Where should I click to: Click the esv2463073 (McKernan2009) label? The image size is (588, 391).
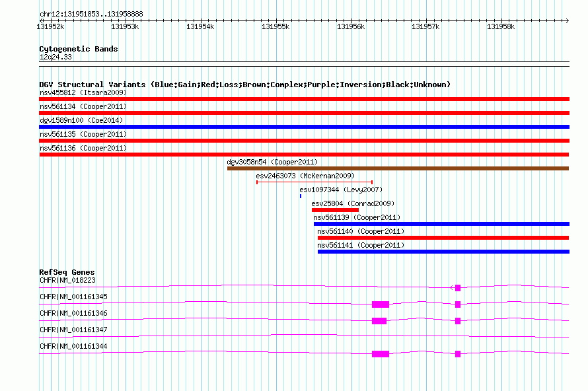point(305,176)
